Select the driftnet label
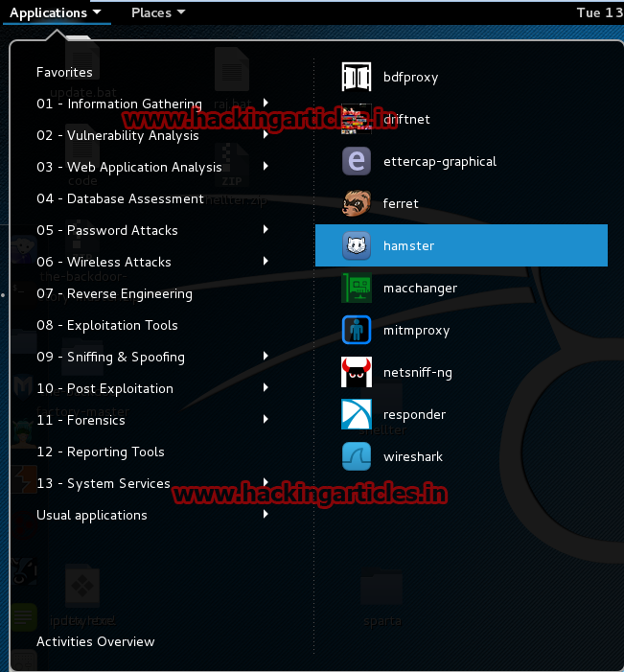The image size is (624, 672). [x=406, y=119]
